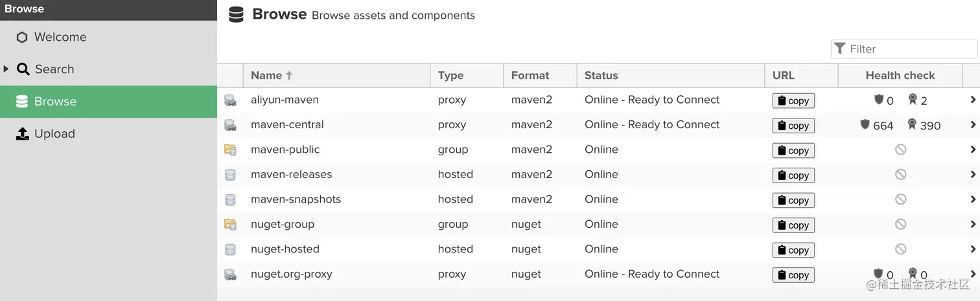Open nuget.org-proxy via its row chevron
This screenshot has height=301, width=980.
973,274
